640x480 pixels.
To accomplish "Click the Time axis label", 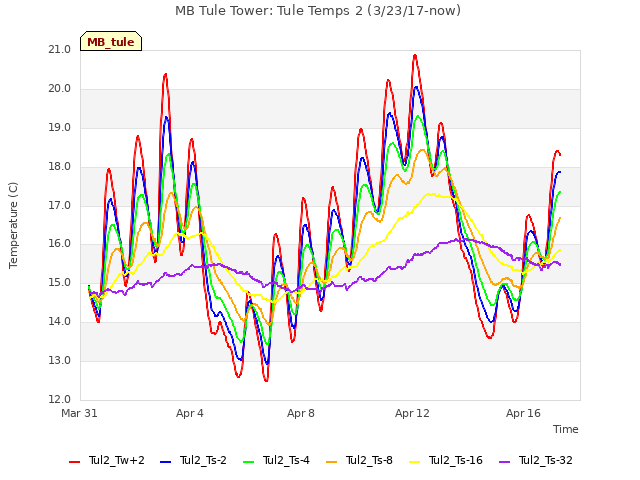I will 566,429.
